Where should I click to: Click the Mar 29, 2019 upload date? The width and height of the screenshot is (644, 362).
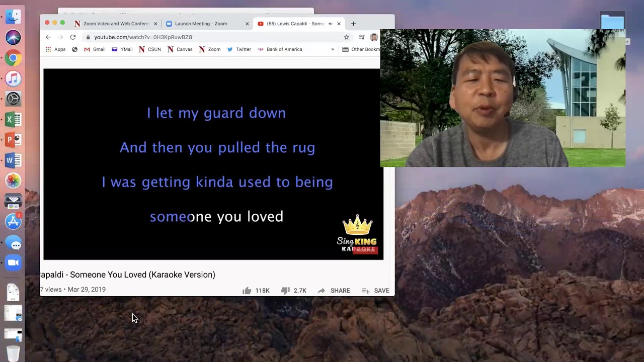[87, 290]
